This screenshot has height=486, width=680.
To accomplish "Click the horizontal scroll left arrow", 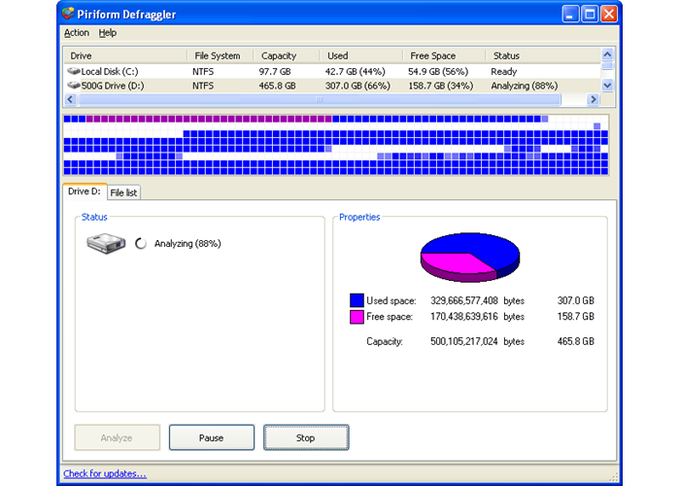I will (x=71, y=100).
